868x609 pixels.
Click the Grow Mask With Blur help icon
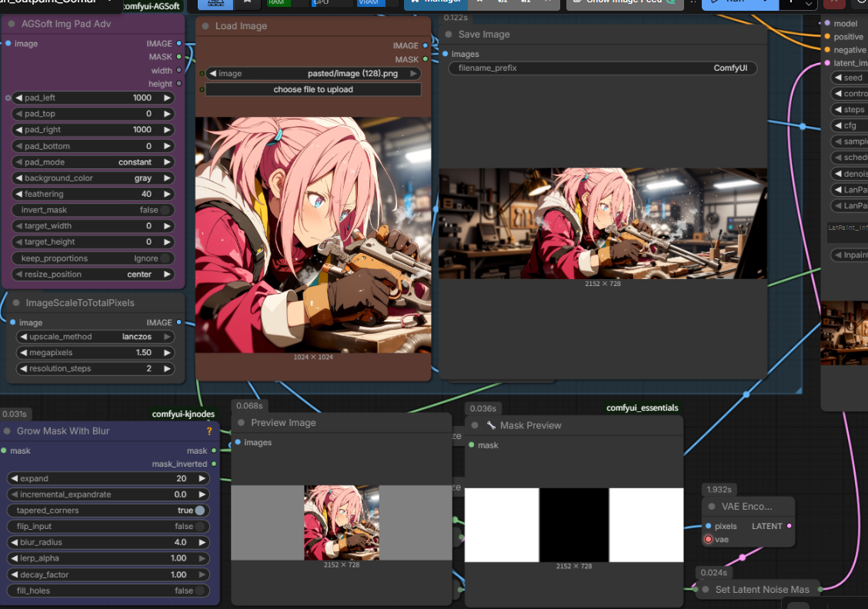pos(209,431)
